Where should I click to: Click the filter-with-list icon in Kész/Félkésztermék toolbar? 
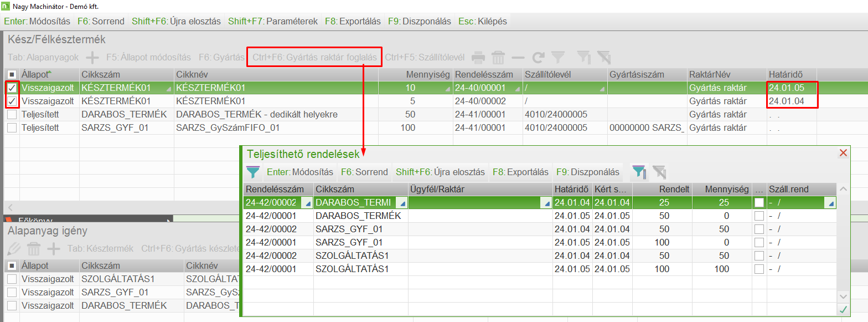(583, 57)
